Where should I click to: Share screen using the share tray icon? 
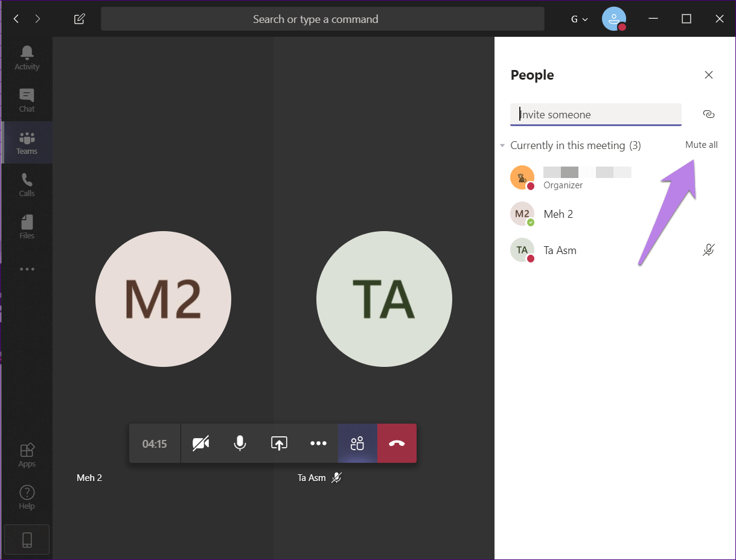pos(278,444)
